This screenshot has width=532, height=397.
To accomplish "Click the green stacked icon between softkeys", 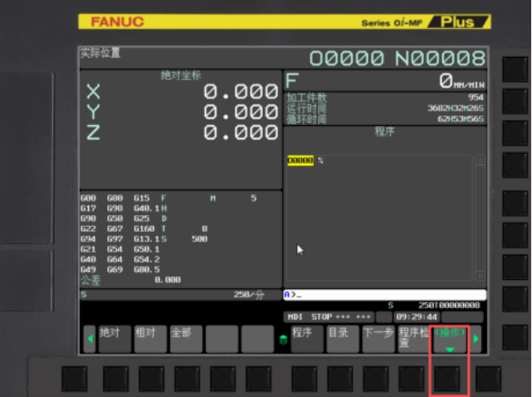I will (x=282, y=339).
